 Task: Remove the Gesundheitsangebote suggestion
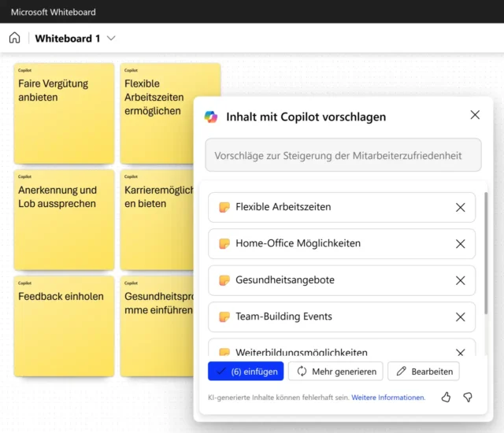point(461,280)
